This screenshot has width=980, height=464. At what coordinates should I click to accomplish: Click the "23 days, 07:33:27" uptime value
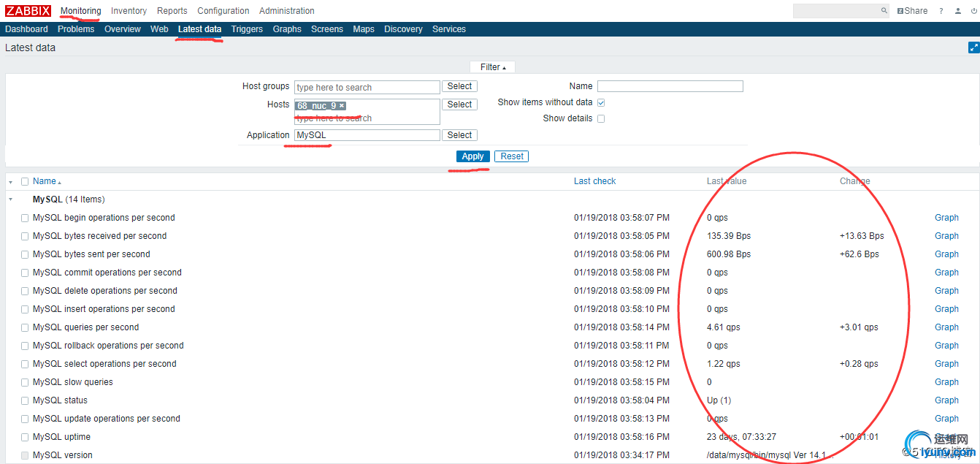point(741,437)
